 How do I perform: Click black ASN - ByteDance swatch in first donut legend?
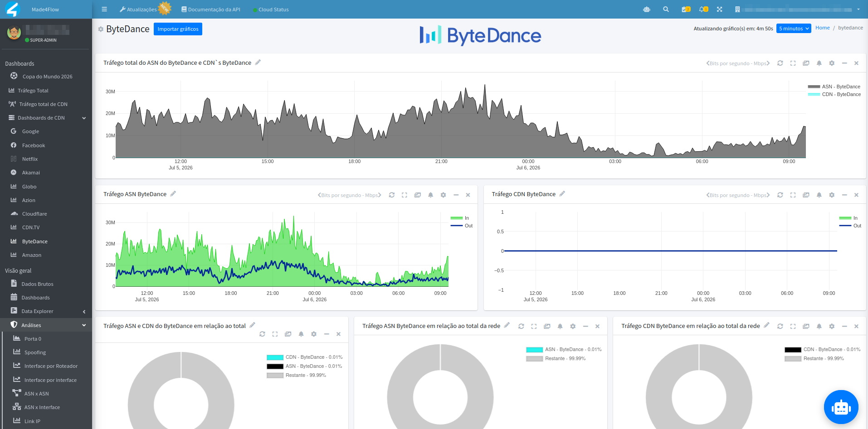coord(275,366)
